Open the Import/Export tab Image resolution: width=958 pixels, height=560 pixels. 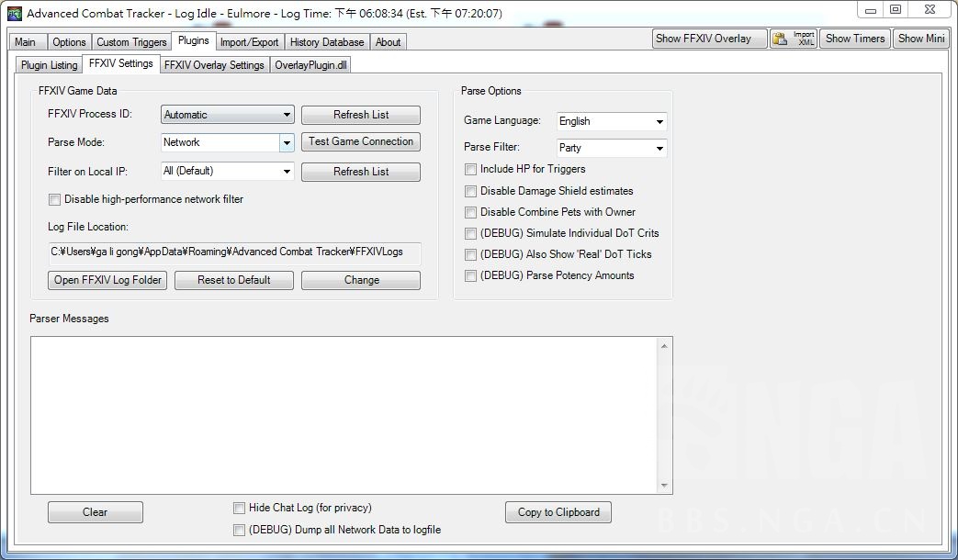[x=249, y=42]
